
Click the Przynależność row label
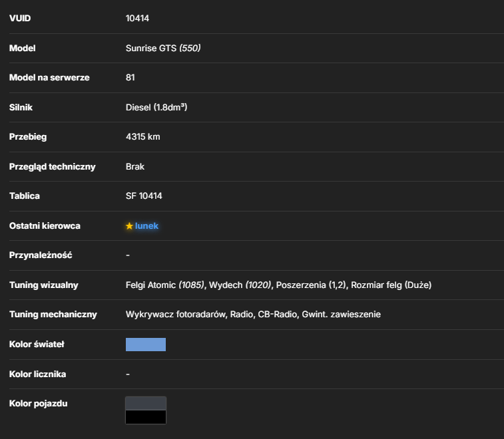pyautogui.click(x=41, y=255)
